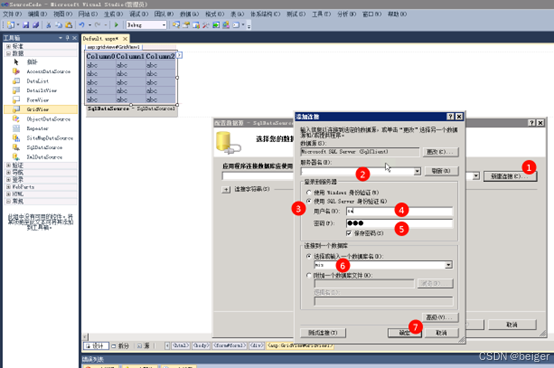Expand the Validation toolbox group
Viewport: 554px width, 368px height.
tap(8, 165)
